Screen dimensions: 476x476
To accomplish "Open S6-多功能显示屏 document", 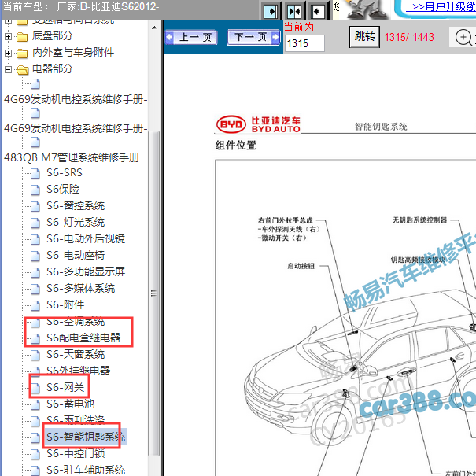I will click(x=86, y=271).
